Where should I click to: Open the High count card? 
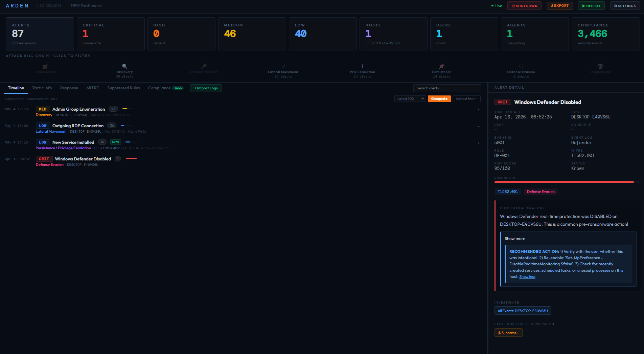coord(181,34)
